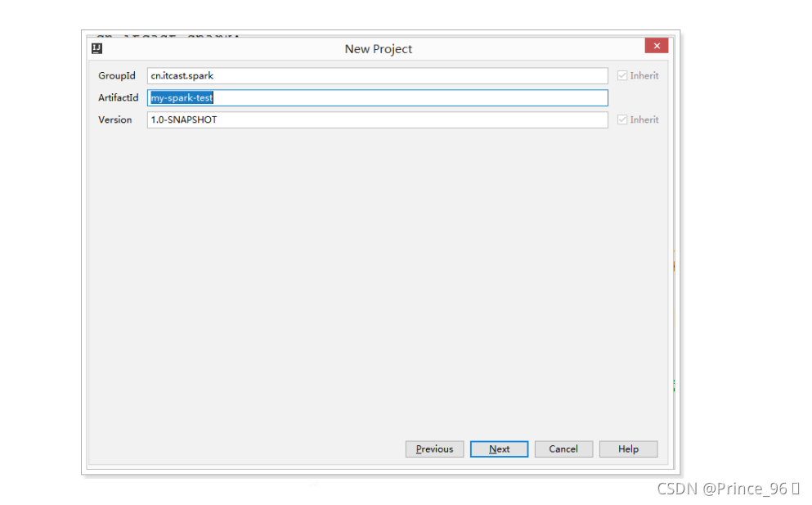Screen dimensions: 812x505
Task: Click the ArtifactId label
Action: [x=119, y=97]
